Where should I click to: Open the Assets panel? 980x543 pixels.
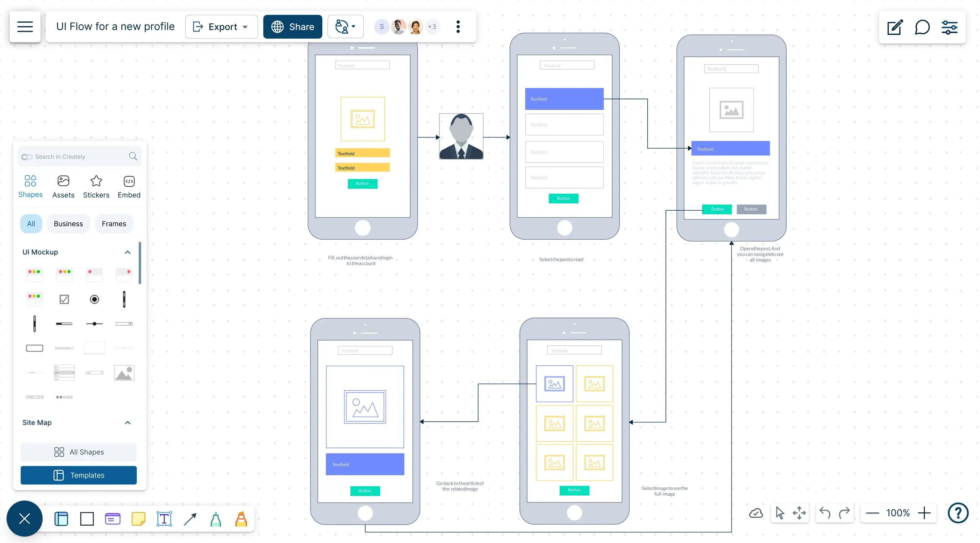(x=63, y=186)
